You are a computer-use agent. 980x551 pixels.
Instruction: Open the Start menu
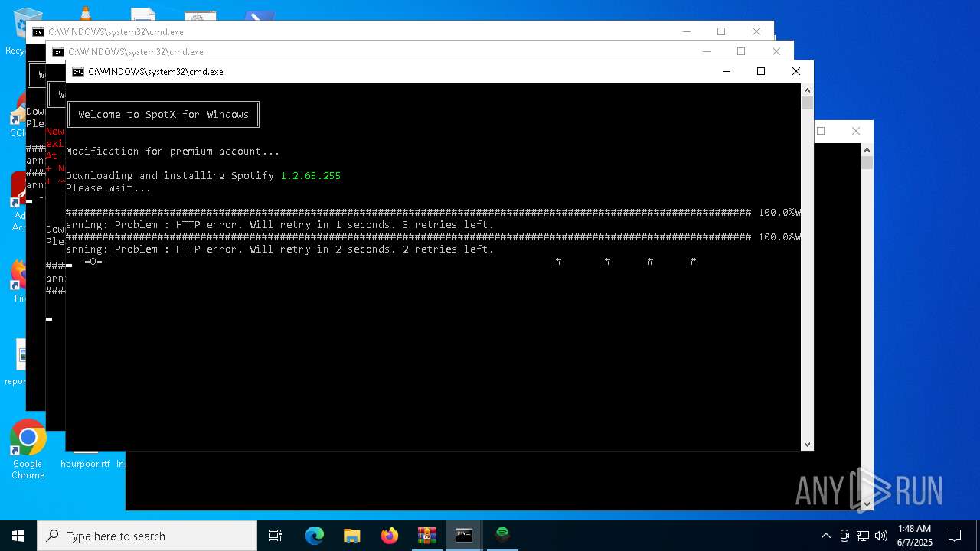[x=18, y=536]
